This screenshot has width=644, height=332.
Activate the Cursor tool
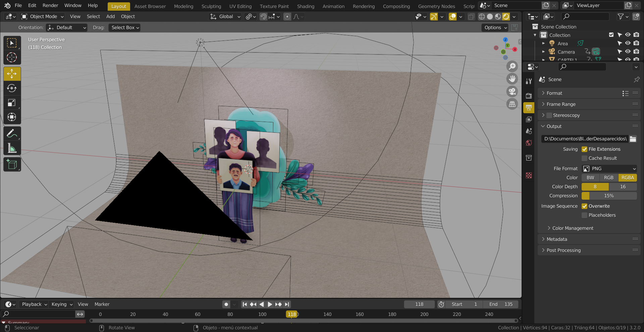12,57
